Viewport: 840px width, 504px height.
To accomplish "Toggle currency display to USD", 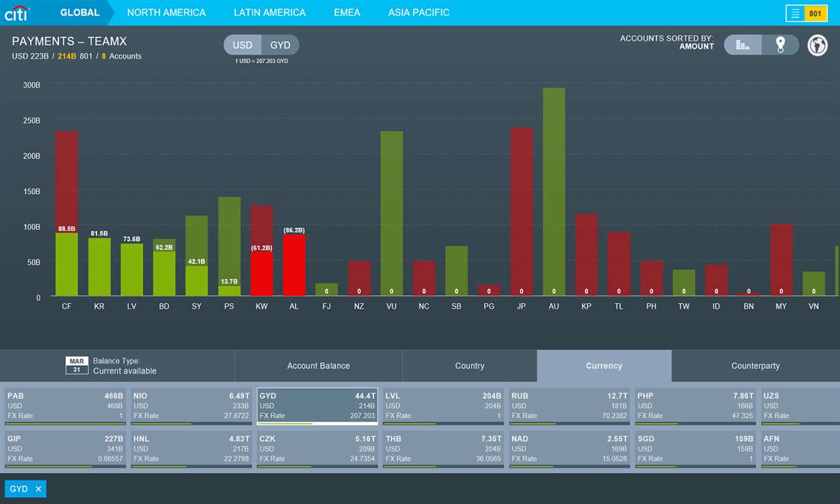I will 243,45.
